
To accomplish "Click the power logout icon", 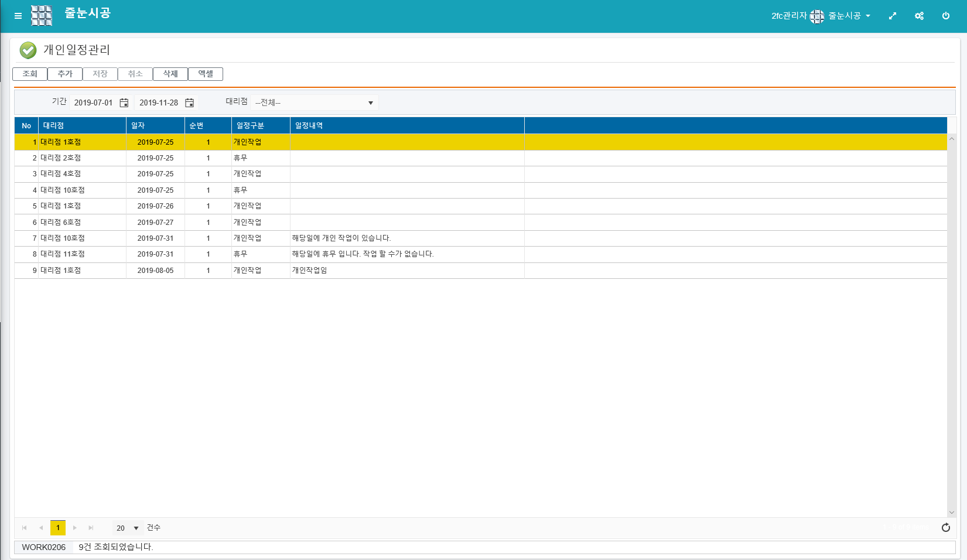I will point(945,16).
